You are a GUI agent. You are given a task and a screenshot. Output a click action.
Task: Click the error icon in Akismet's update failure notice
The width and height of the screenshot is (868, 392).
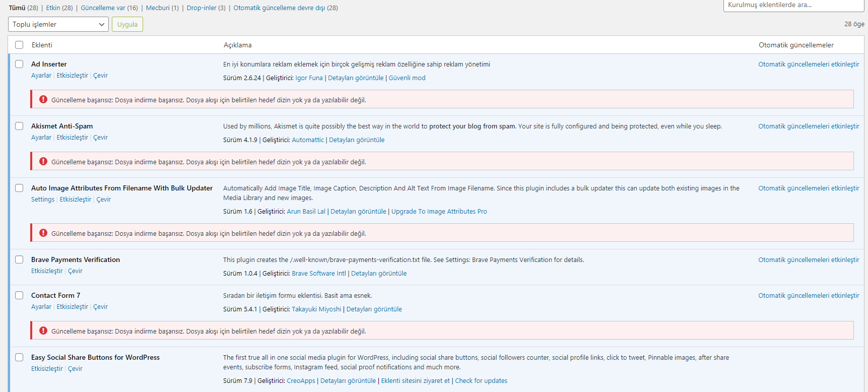pos(43,161)
